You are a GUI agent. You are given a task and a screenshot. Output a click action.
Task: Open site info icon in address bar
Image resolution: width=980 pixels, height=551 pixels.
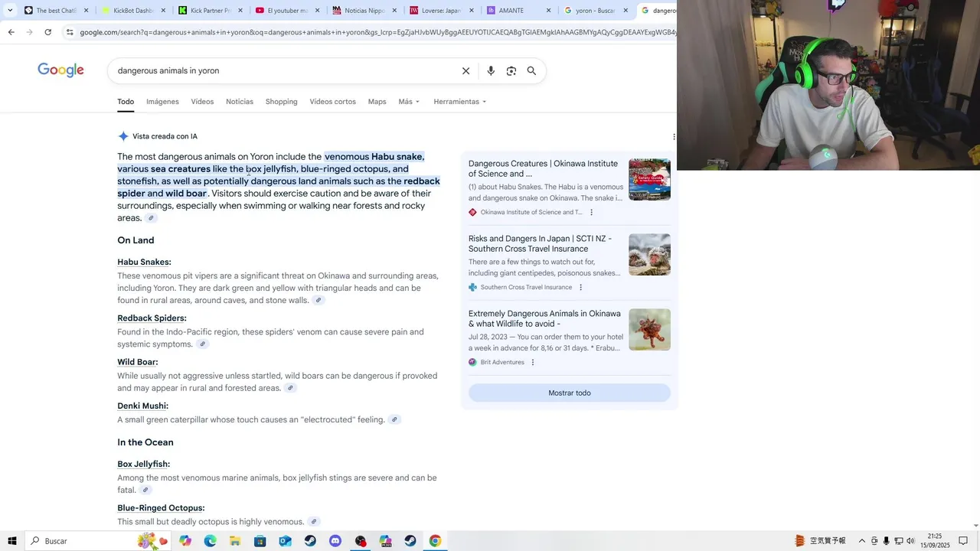click(70, 32)
